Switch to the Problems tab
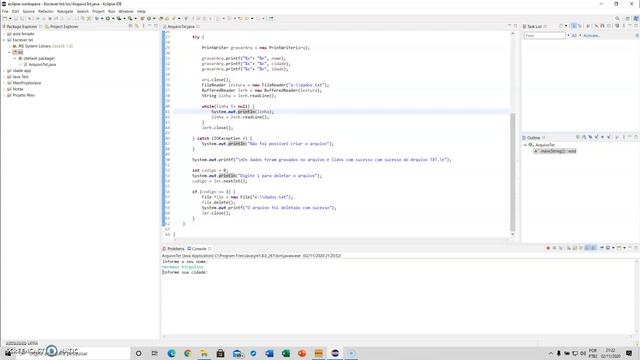The width and height of the screenshot is (640, 360). (x=174, y=249)
